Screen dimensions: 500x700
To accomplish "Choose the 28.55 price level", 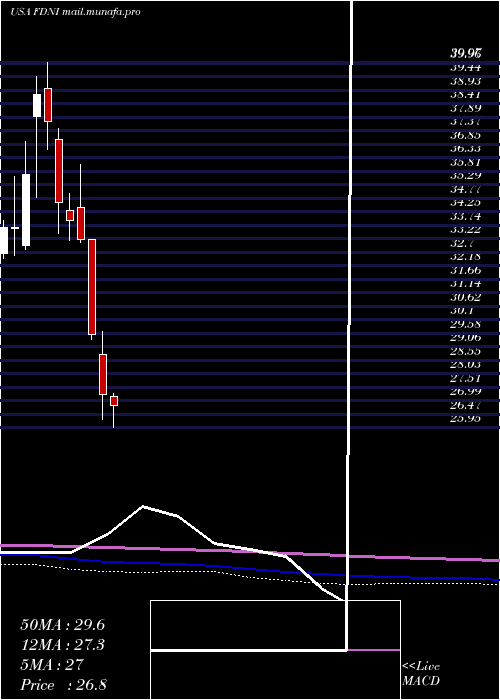I will tap(465, 351).
